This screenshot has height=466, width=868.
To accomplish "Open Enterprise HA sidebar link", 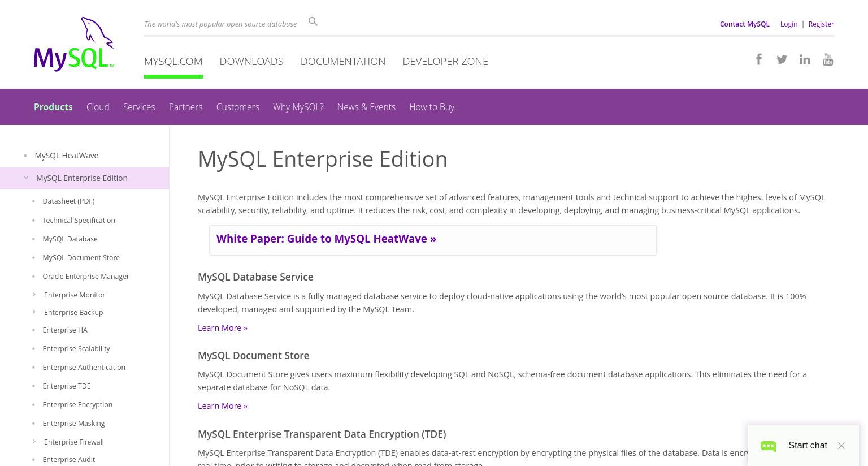I will pyautogui.click(x=65, y=330).
